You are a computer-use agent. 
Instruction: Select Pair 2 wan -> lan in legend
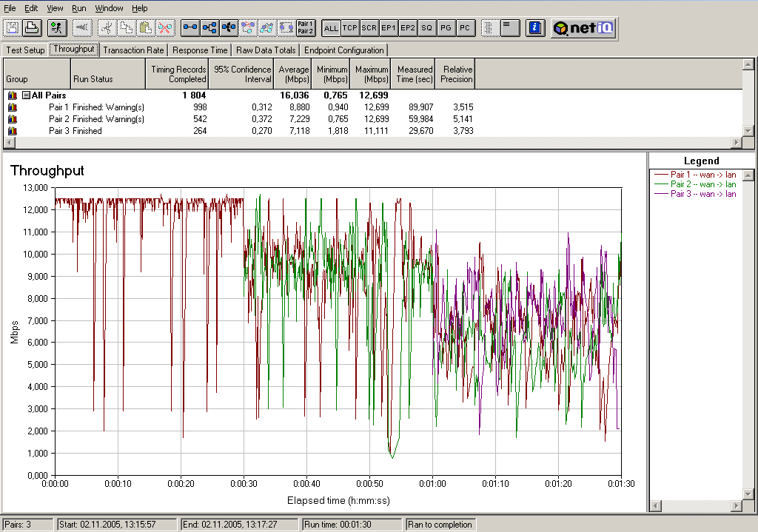[702, 184]
